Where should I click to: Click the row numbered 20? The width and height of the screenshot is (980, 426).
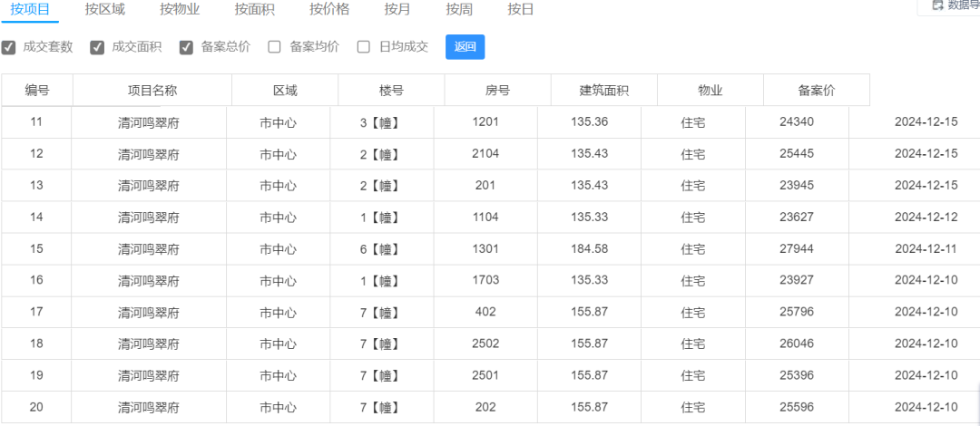point(490,407)
